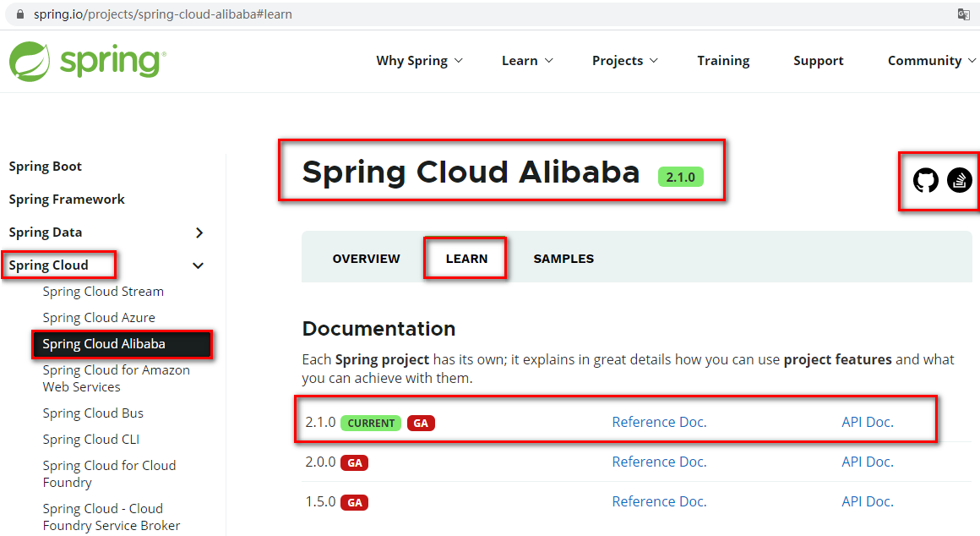Collapse the Spring Cloud chevron
This screenshot has width=980, height=536.
pos(199,265)
